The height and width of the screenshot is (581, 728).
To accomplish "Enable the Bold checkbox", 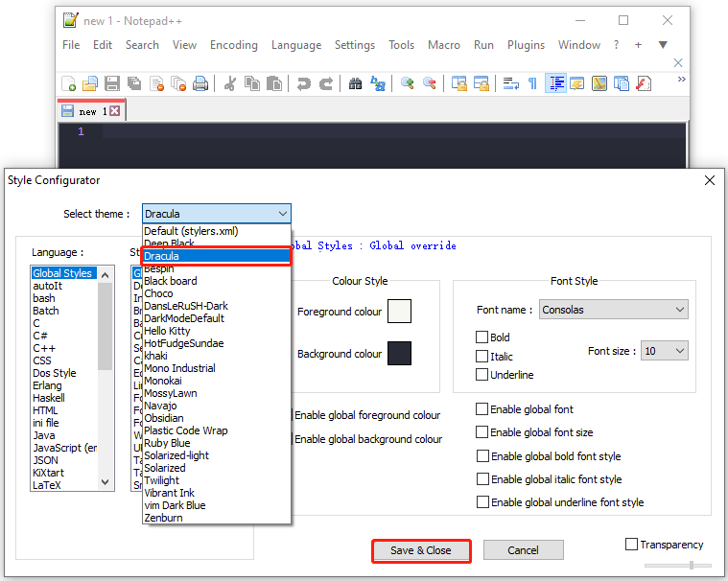I will (x=482, y=337).
